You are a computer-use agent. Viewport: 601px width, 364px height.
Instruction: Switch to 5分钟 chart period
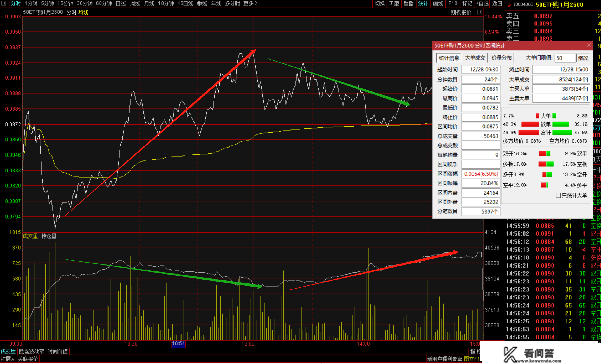coord(48,3)
